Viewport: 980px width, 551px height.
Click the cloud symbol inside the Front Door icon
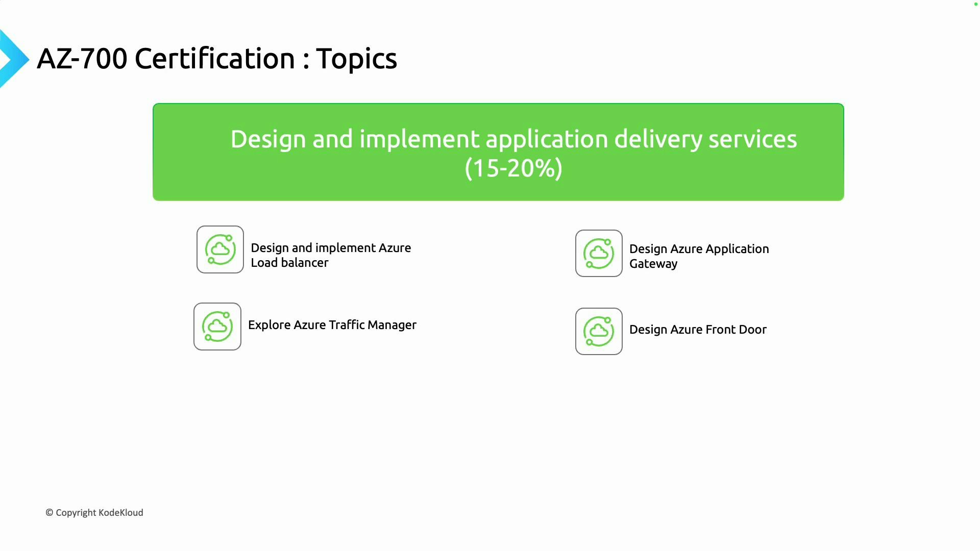pos(599,331)
